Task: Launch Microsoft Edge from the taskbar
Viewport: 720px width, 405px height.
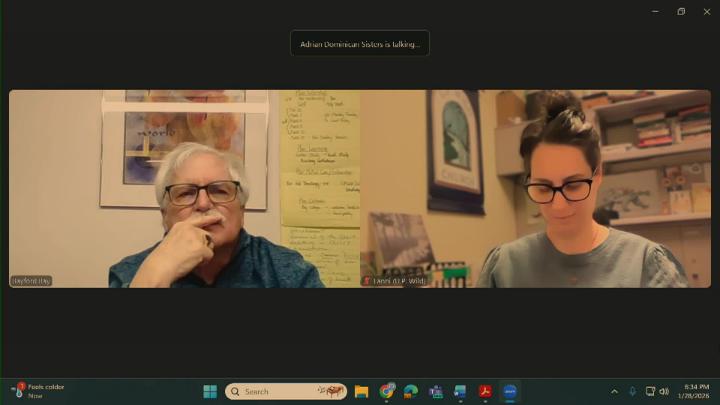Action: pyautogui.click(x=411, y=391)
